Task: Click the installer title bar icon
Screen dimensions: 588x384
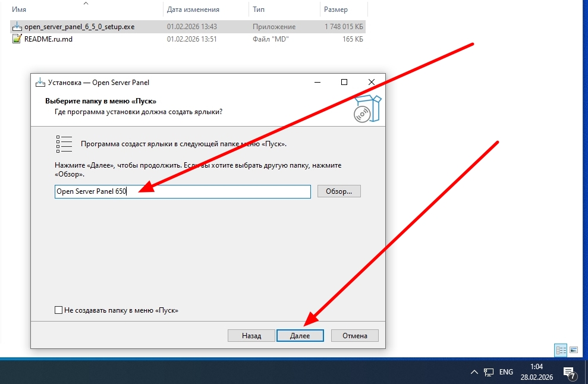Action: (40, 82)
